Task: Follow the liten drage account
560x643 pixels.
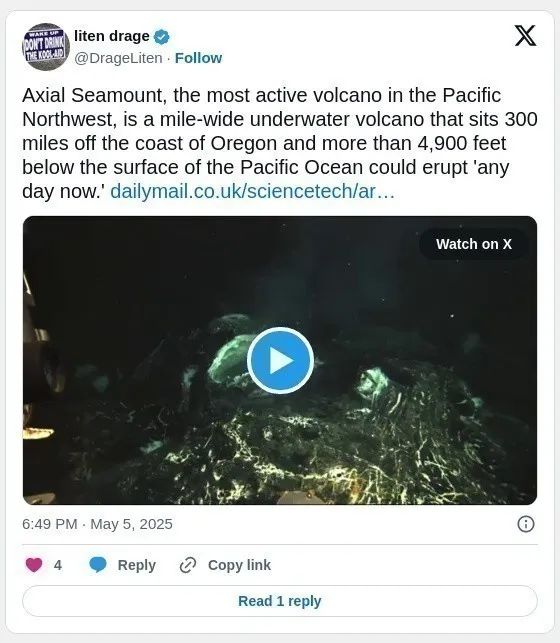Action: (x=198, y=58)
